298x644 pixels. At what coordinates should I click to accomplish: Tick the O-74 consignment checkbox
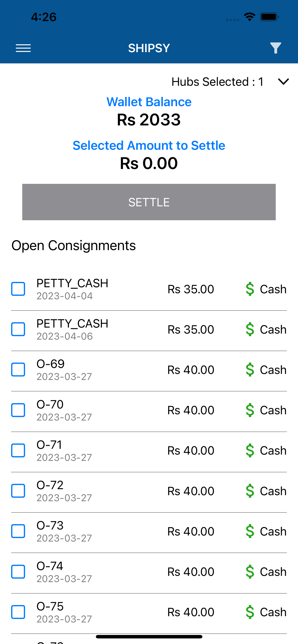click(x=18, y=572)
